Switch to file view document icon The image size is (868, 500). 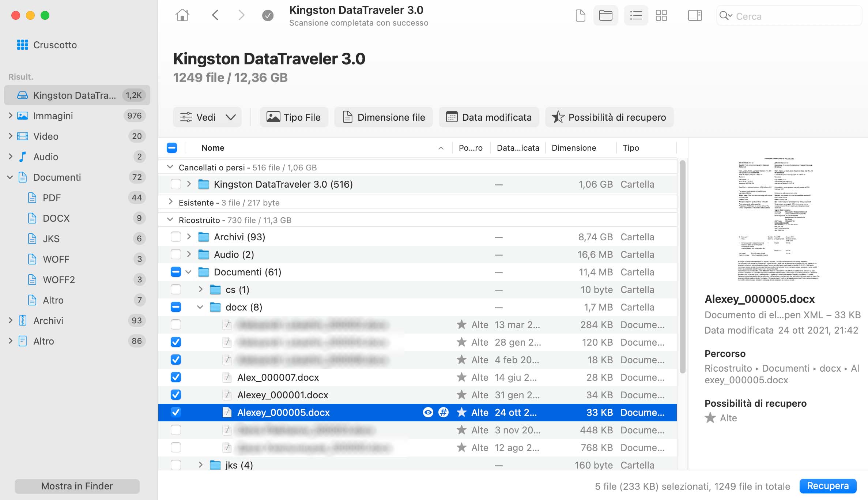pos(580,15)
